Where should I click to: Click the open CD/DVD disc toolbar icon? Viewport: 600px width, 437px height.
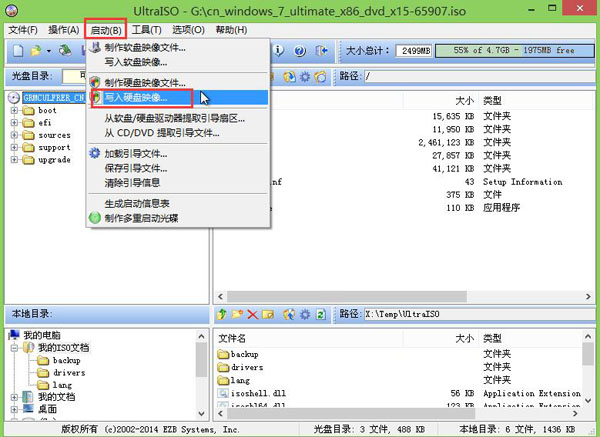click(x=65, y=51)
